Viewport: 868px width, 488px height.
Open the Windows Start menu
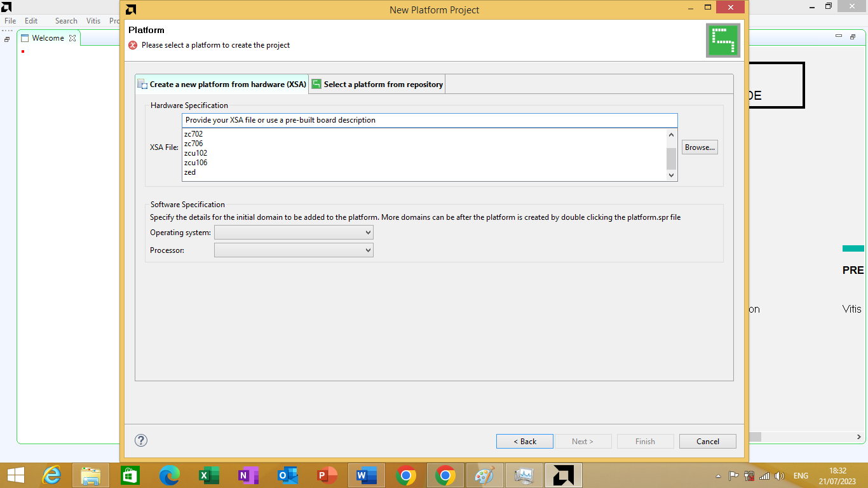[15, 475]
